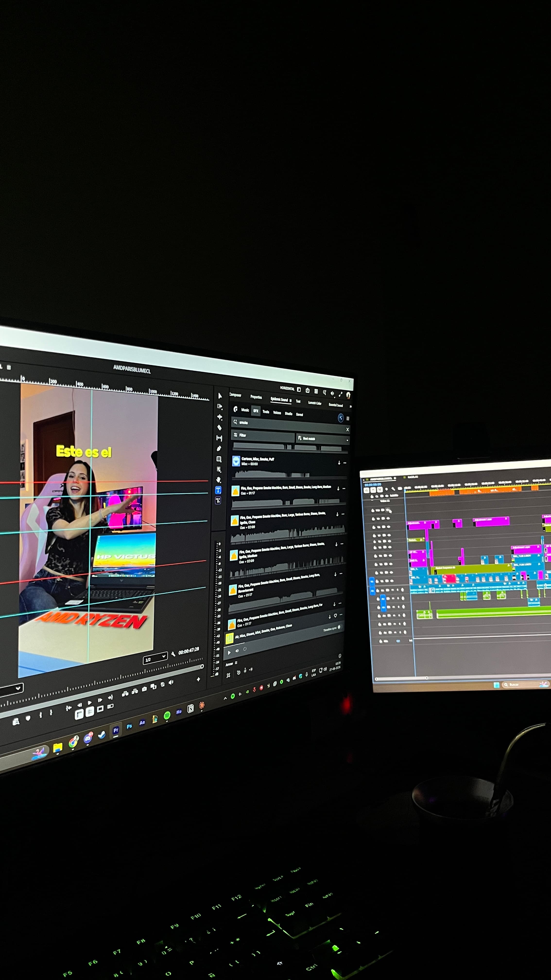The width and height of the screenshot is (551, 980).
Task: Click the Export Frame camera icon
Action: pyautogui.click(x=145, y=689)
